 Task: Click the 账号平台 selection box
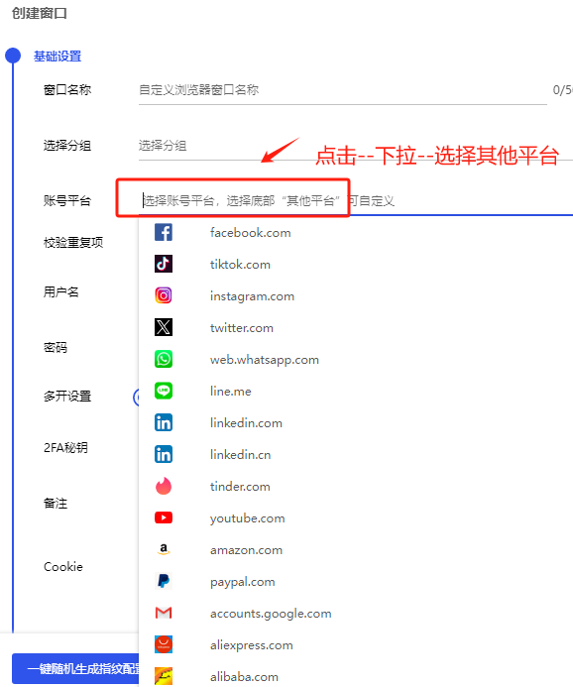coord(356,201)
